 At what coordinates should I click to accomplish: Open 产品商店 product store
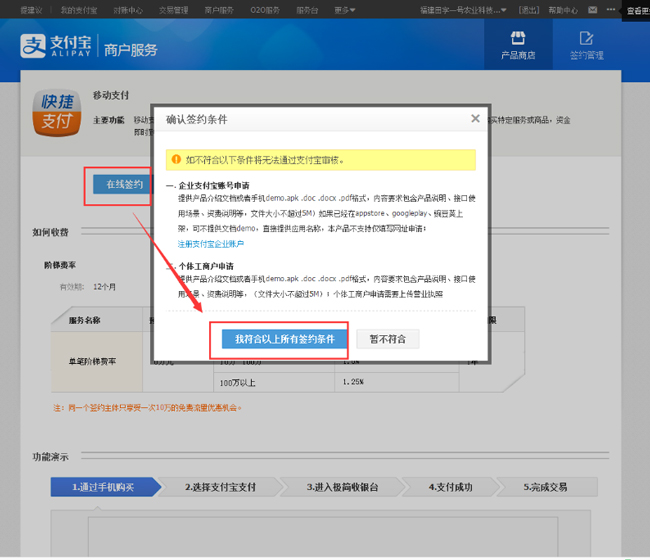click(x=518, y=45)
